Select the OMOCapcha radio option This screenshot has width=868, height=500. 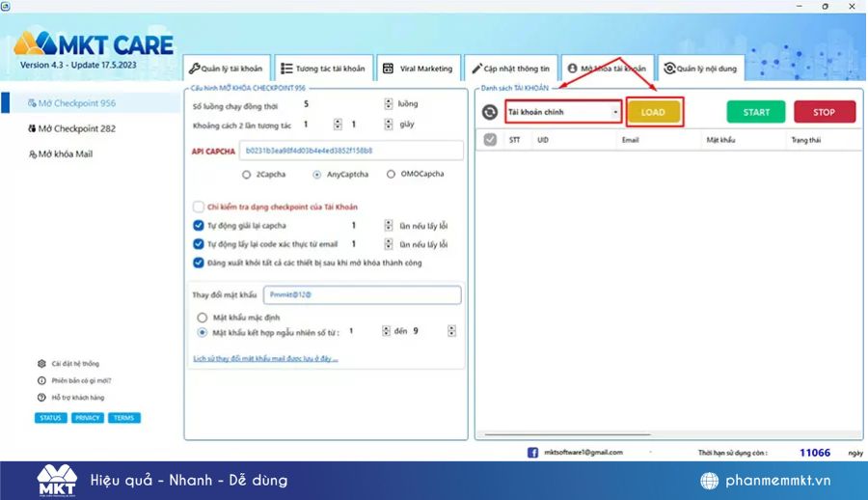pyautogui.click(x=391, y=174)
